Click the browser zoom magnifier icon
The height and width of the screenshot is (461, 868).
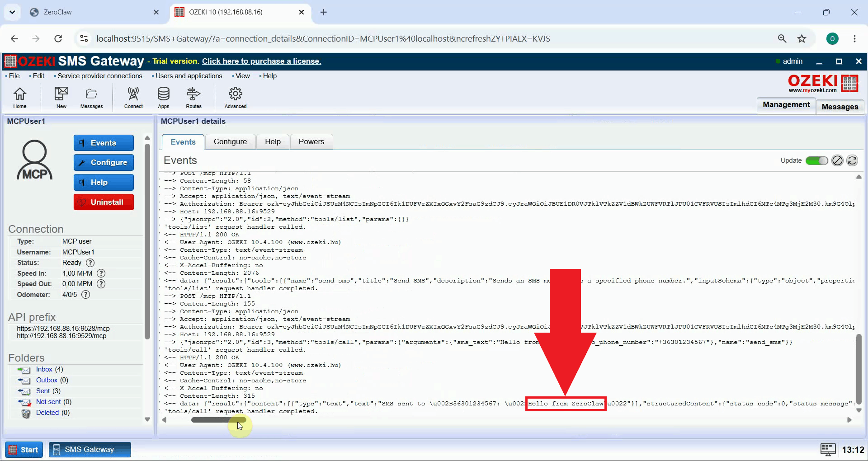click(782, 38)
